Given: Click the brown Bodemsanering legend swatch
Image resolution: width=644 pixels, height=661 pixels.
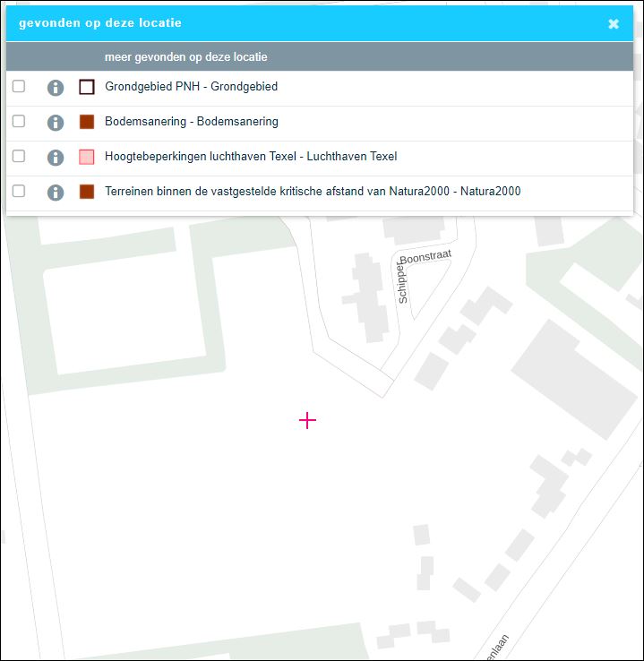Looking at the screenshot, I should click(87, 122).
